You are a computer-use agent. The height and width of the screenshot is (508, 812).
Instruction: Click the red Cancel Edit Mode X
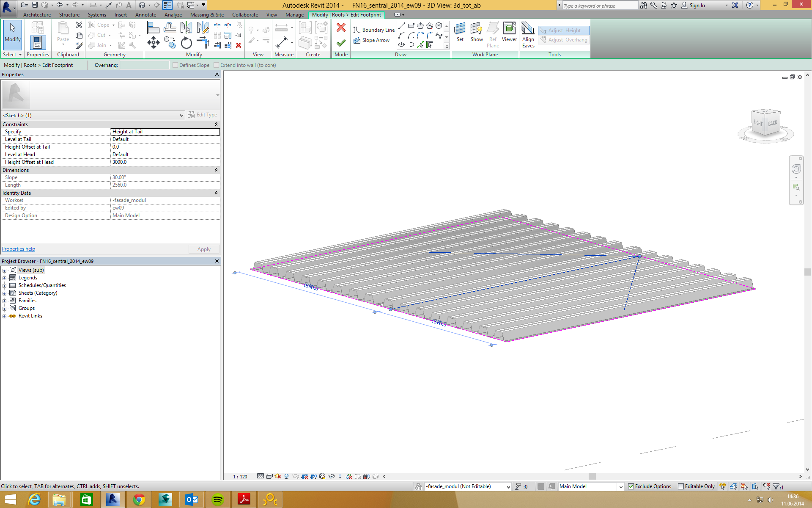tap(341, 28)
